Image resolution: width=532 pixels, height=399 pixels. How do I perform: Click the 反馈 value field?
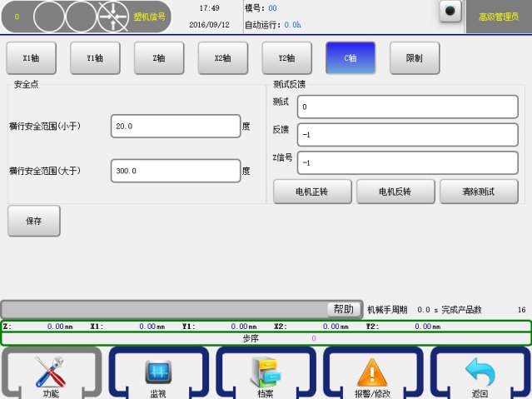(x=407, y=135)
